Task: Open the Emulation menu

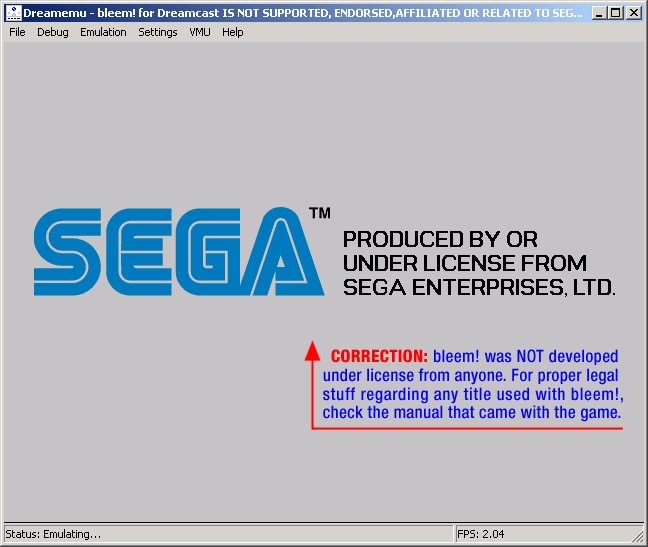Action: (103, 32)
